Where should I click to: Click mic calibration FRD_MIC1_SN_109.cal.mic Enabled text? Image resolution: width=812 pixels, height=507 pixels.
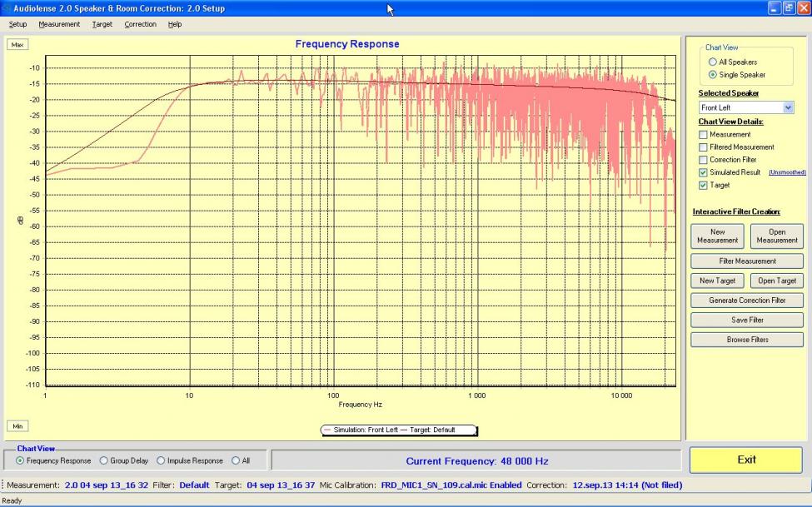tap(451, 485)
